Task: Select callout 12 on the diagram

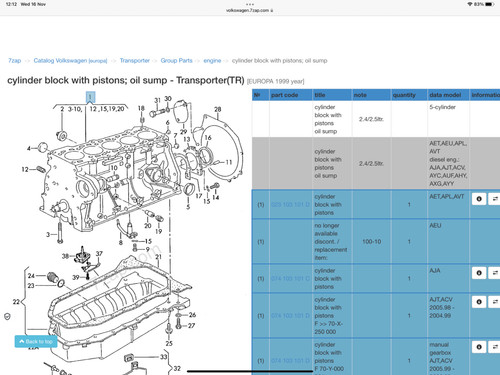Action: (25, 169)
